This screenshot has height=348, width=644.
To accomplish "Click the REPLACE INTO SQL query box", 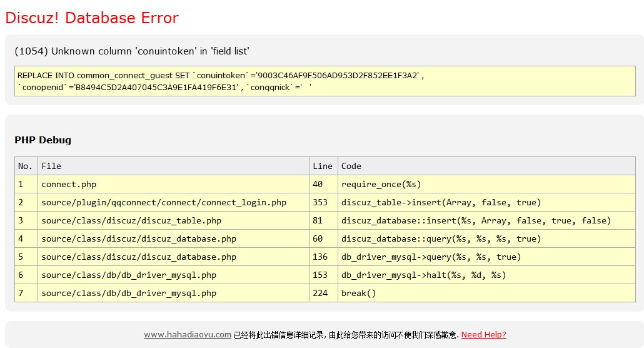I will [325, 81].
